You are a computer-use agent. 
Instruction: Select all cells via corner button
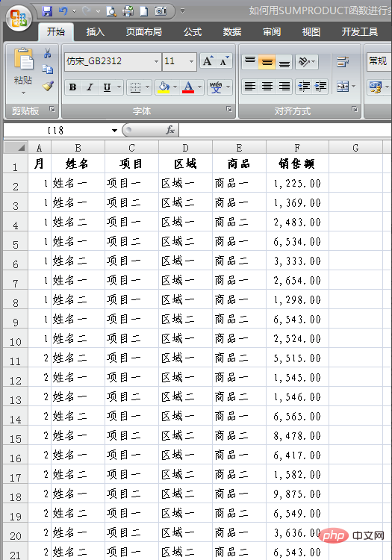(16, 147)
